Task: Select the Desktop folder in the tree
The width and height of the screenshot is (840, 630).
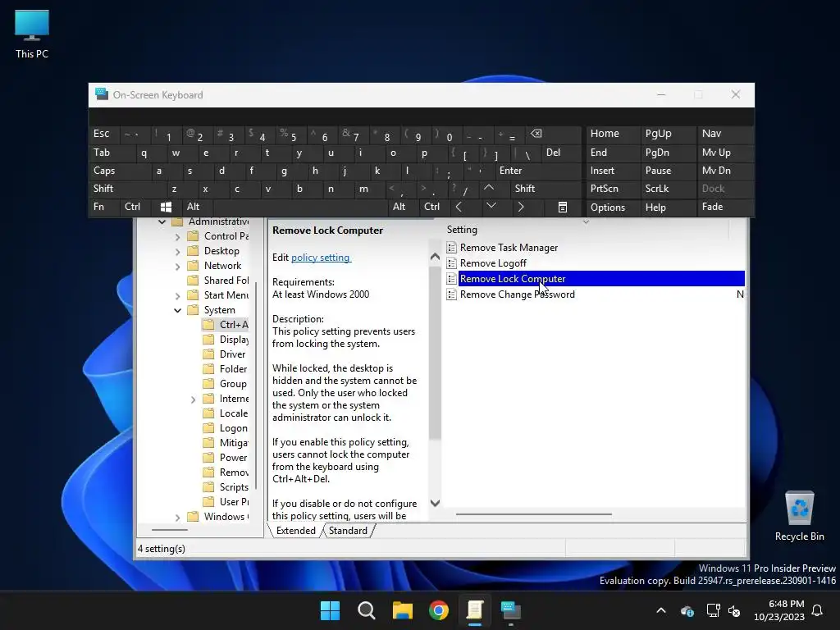Action: [x=221, y=251]
